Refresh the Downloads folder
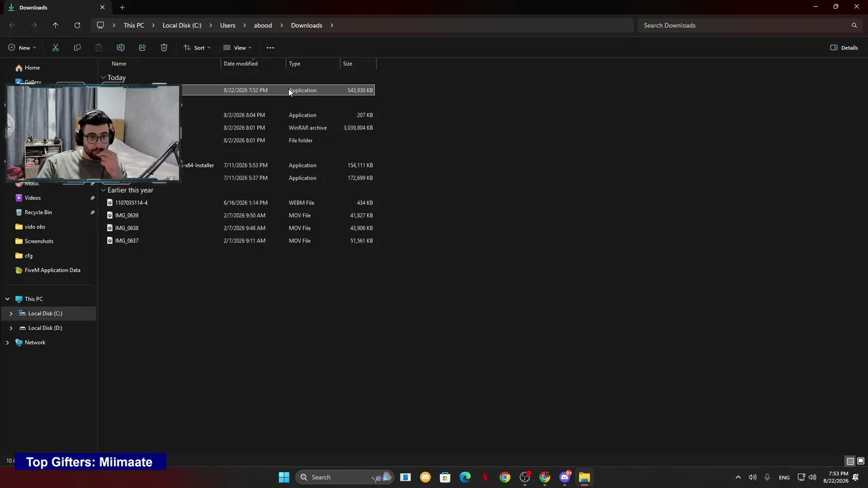The image size is (868, 488). point(77,25)
